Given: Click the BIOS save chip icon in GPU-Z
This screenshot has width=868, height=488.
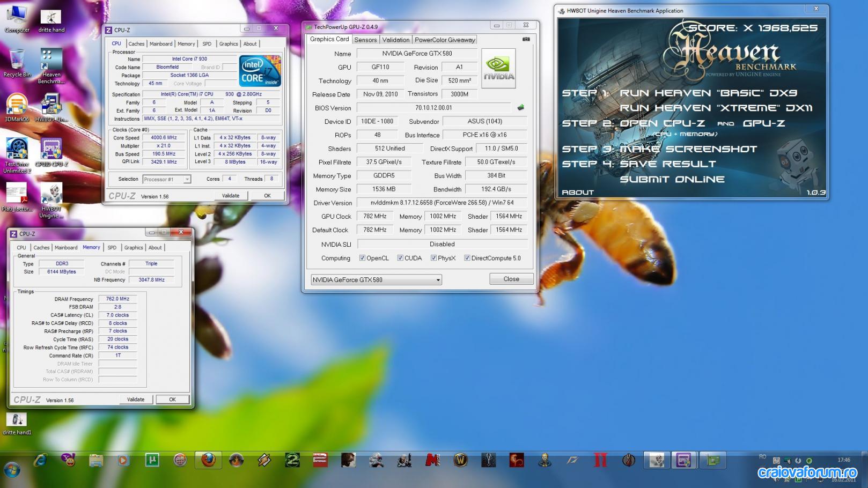Looking at the screenshot, I should coord(520,108).
